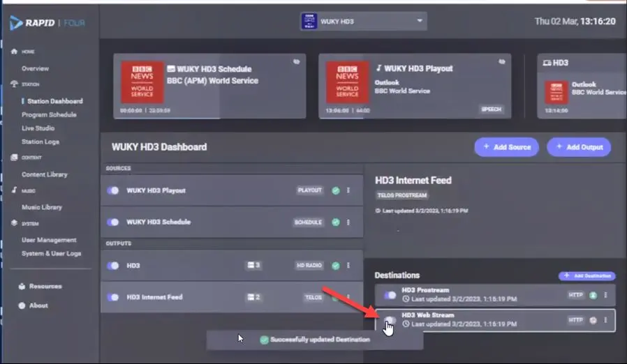Screen dimensions: 627x364
Task: Click the Rapid Four logo
Action: pyautogui.click(x=47, y=23)
